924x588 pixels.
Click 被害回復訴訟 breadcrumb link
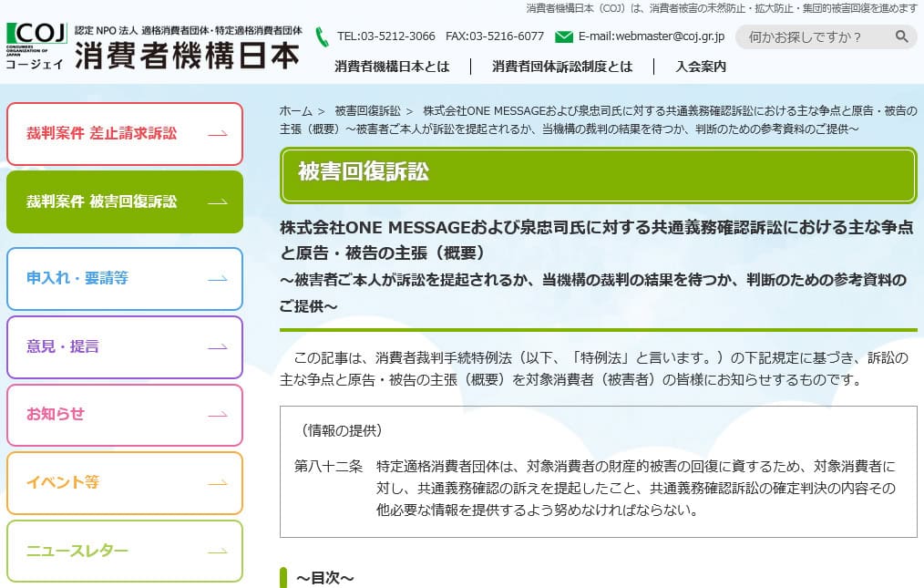368,111
